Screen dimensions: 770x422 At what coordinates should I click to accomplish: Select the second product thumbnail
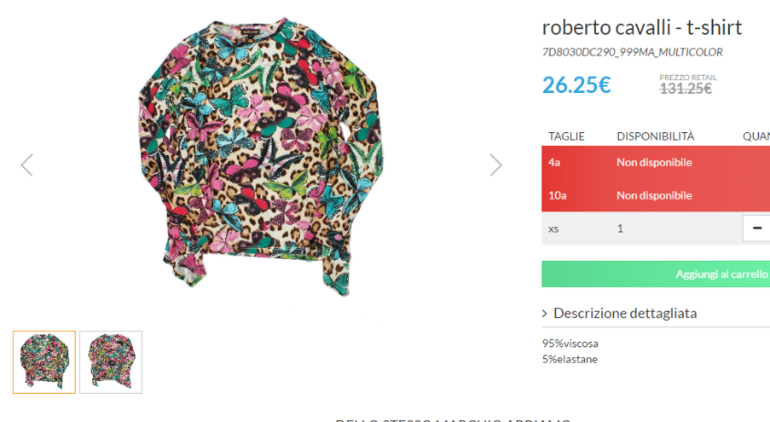pyautogui.click(x=111, y=362)
